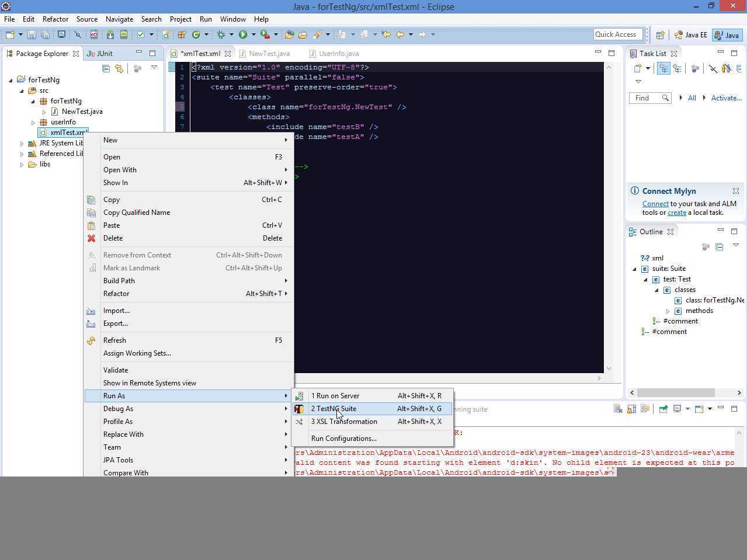Click the Open Perspective icon
Viewport: 747px width, 560px height.
pos(660,35)
